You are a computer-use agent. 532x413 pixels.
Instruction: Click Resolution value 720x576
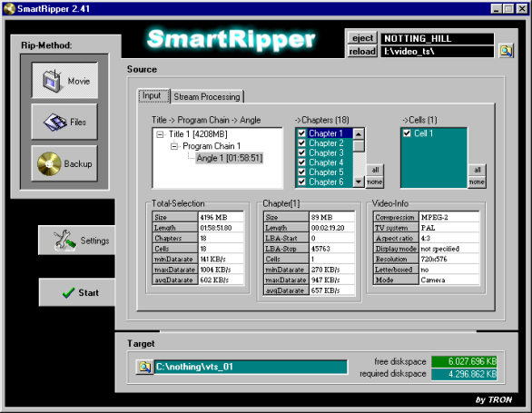click(x=449, y=259)
